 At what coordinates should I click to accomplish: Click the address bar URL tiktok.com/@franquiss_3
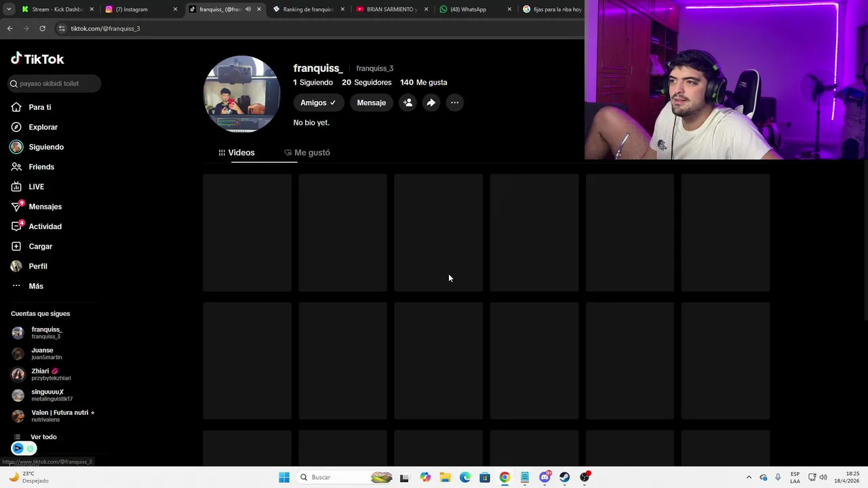point(105,28)
